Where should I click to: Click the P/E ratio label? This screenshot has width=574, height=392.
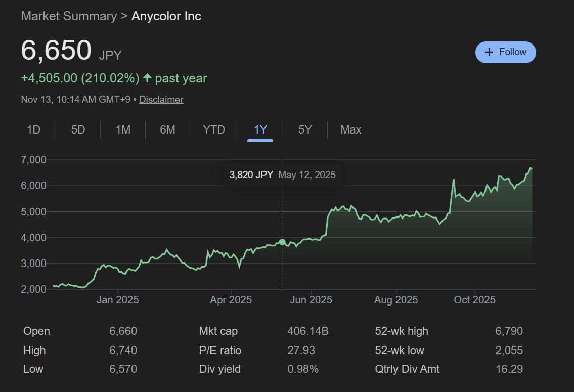[x=220, y=350]
